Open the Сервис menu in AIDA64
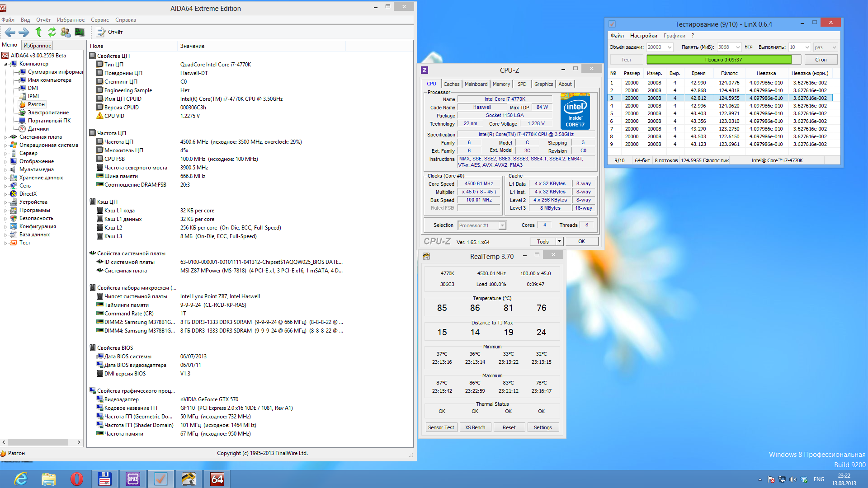 pos(99,20)
